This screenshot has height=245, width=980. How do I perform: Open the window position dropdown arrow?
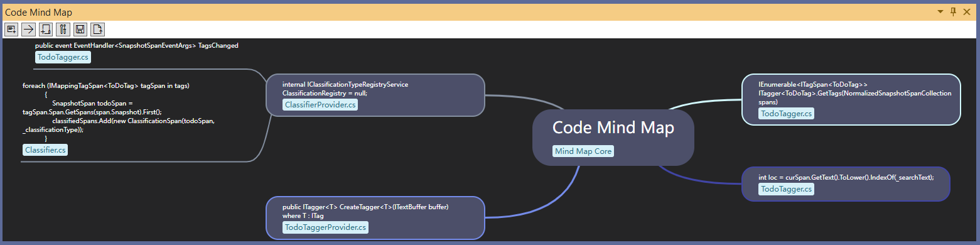click(x=940, y=12)
